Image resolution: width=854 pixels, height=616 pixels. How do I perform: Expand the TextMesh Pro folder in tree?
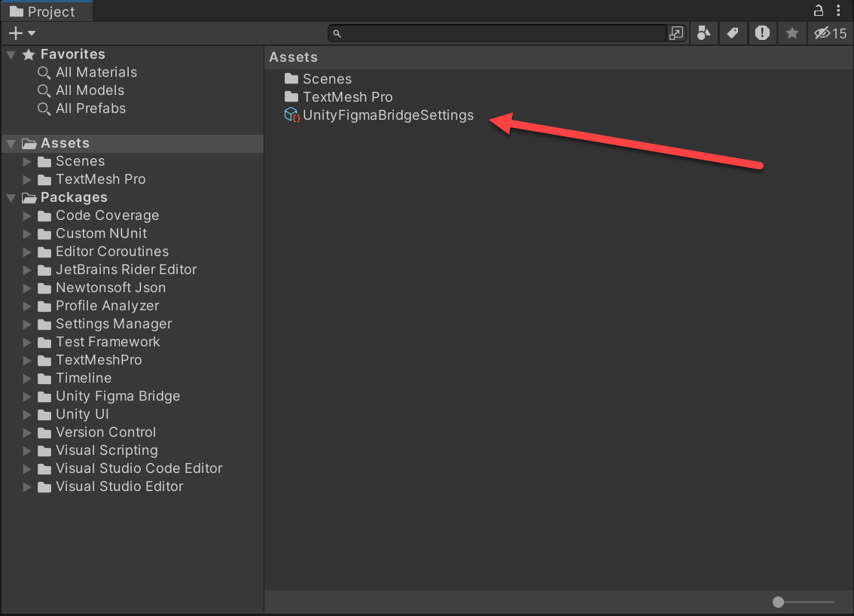point(26,180)
